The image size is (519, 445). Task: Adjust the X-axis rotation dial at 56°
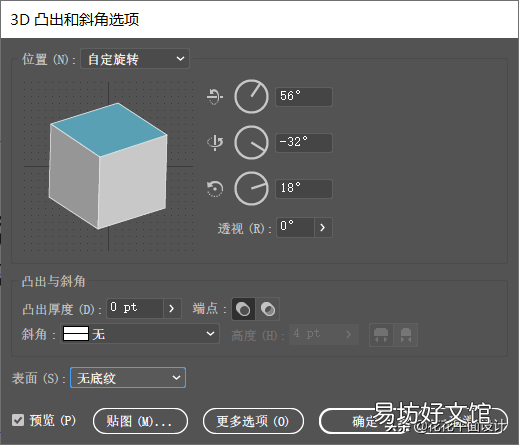click(x=251, y=97)
